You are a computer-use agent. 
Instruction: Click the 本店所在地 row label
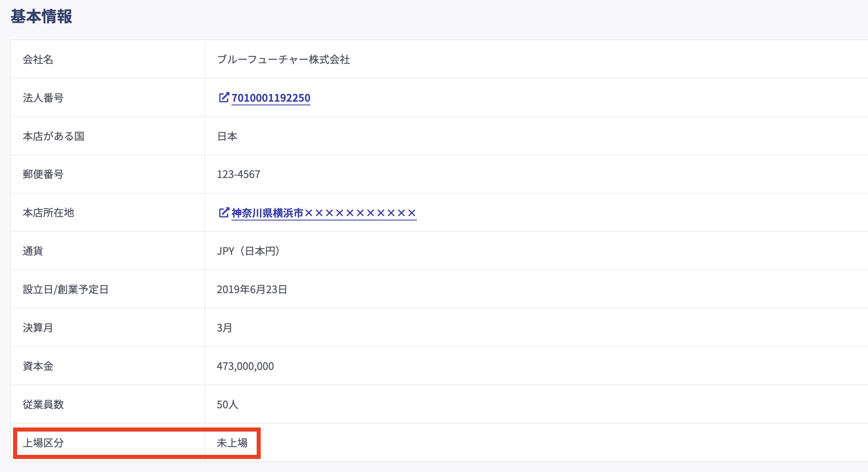click(x=48, y=213)
